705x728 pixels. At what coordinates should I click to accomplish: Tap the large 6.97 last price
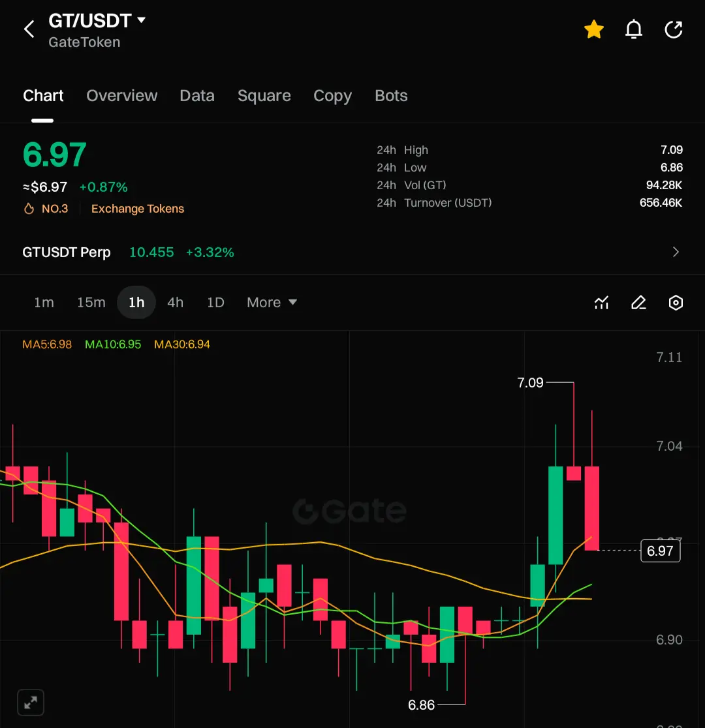[x=54, y=155]
